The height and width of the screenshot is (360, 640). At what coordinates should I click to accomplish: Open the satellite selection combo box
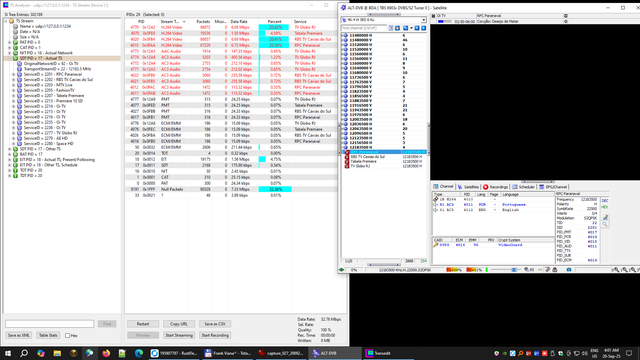tap(384, 20)
